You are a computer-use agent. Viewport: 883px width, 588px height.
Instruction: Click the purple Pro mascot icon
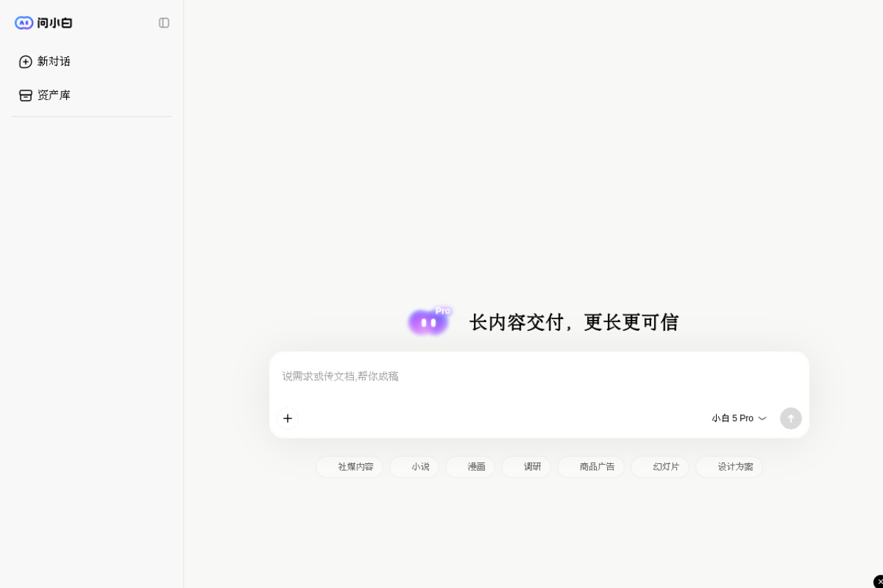pos(429,321)
